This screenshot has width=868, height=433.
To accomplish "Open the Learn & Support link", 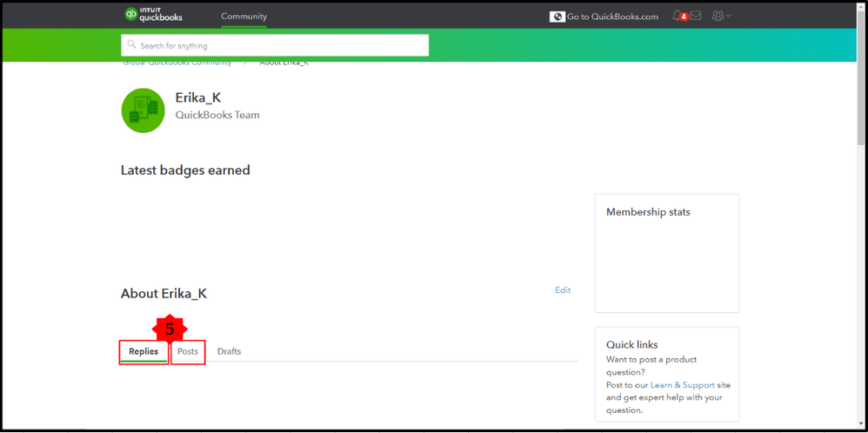I will 683,385.
